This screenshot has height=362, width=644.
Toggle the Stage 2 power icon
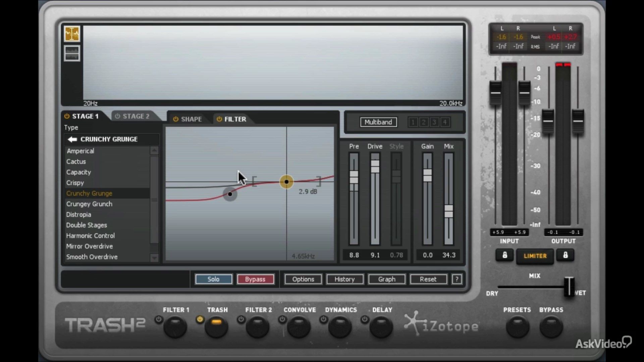pyautogui.click(x=117, y=116)
